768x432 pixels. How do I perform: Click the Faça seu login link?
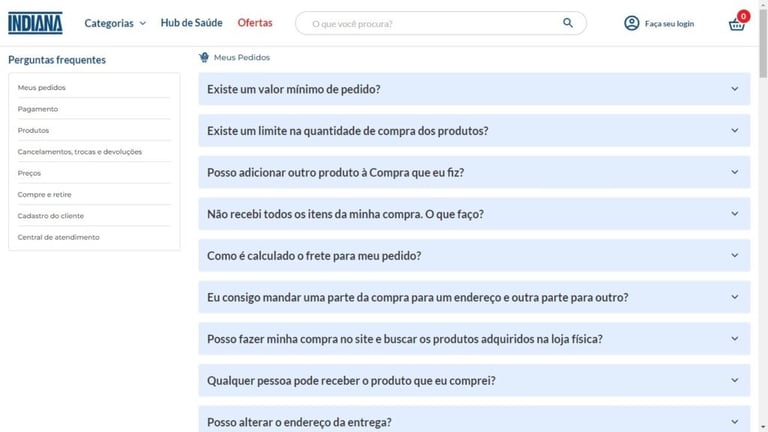pos(669,23)
